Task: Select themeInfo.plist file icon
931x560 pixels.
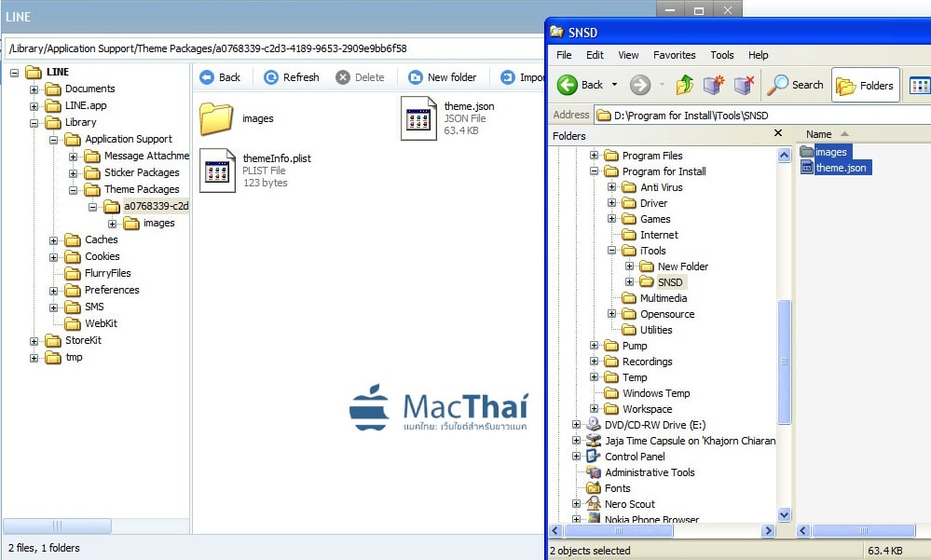Action: pyautogui.click(x=217, y=171)
